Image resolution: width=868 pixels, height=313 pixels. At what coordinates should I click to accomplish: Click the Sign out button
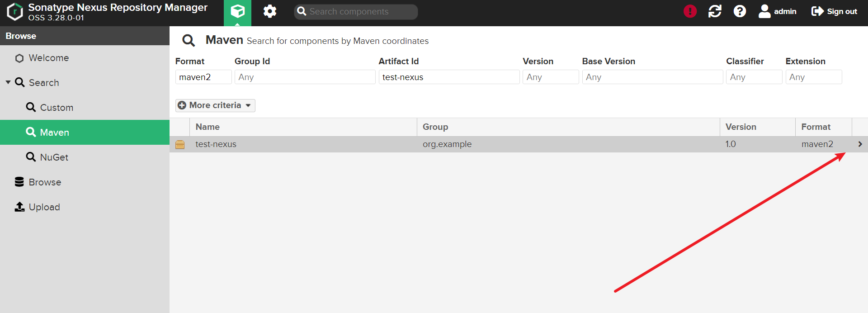[x=834, y=12]
